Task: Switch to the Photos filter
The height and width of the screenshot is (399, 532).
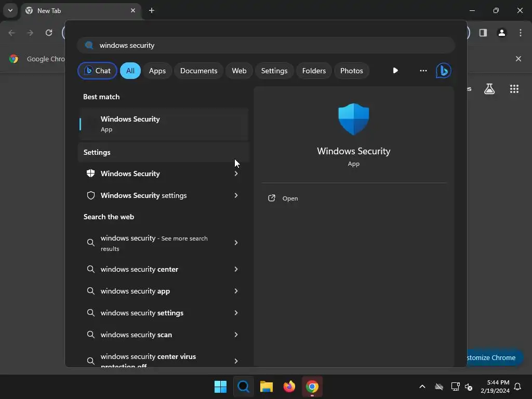Action: (x=352, y=71)
